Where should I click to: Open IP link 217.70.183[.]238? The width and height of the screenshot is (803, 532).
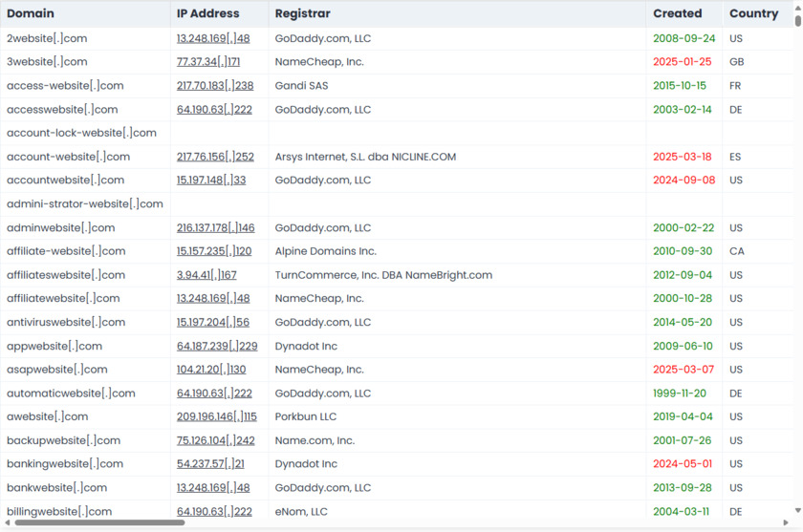215,85
